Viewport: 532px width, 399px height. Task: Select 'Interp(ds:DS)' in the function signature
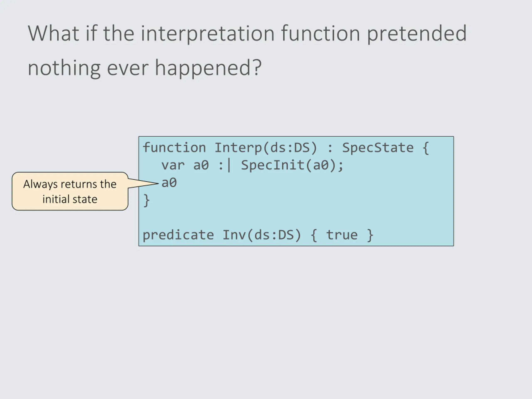(266, 148)
